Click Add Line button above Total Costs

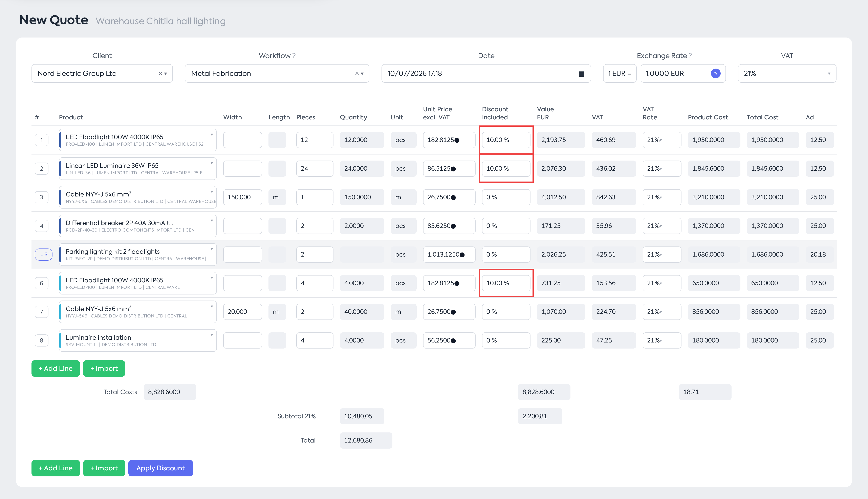(56, 369)
